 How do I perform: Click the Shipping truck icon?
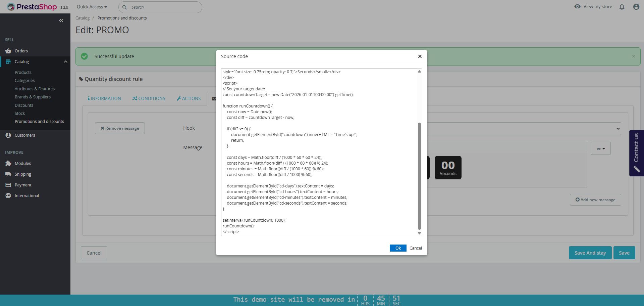coord(8,174)
